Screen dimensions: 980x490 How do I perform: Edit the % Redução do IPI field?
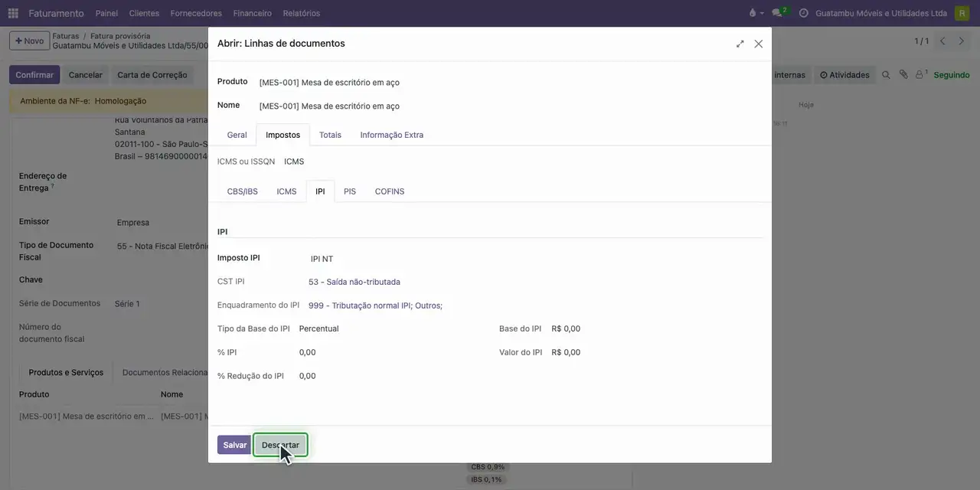tap(307, 376)
